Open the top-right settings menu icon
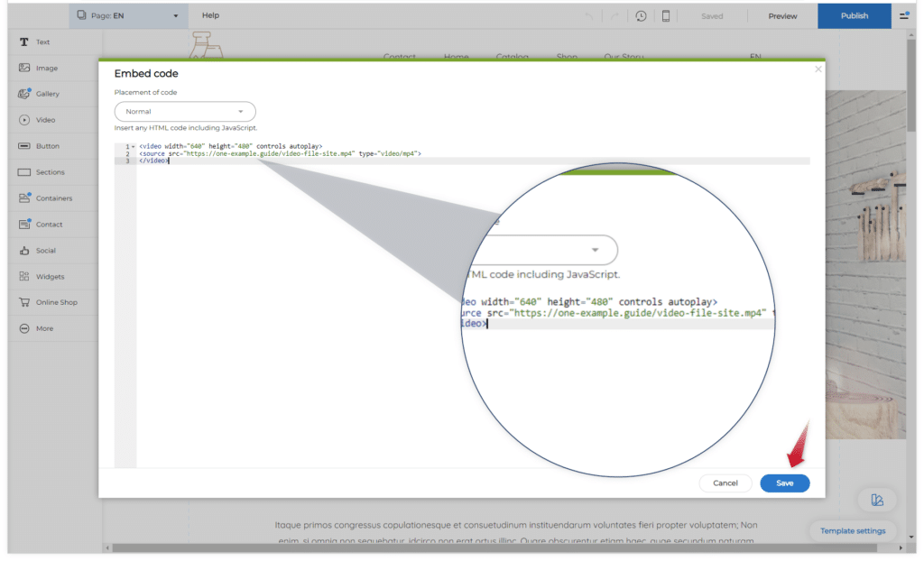Image resolution: width=924 pixels, height=561 pixels. pyautogui.click(x=904, y=16)
